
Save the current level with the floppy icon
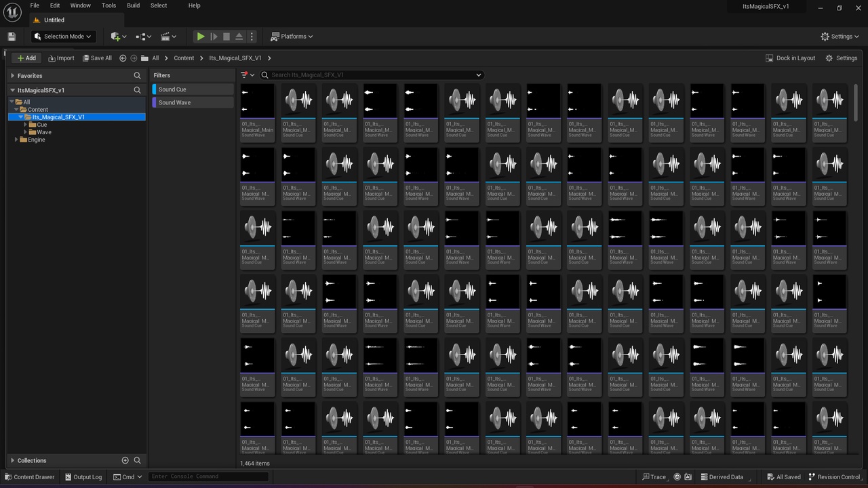point(12,37)
